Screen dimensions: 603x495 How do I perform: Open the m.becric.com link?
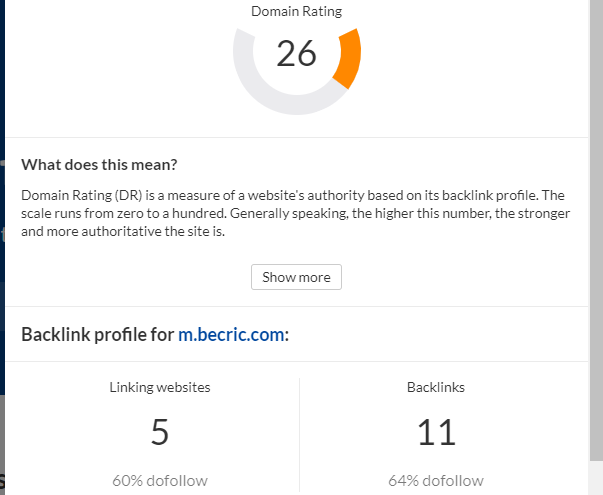[x=232, y=334]
